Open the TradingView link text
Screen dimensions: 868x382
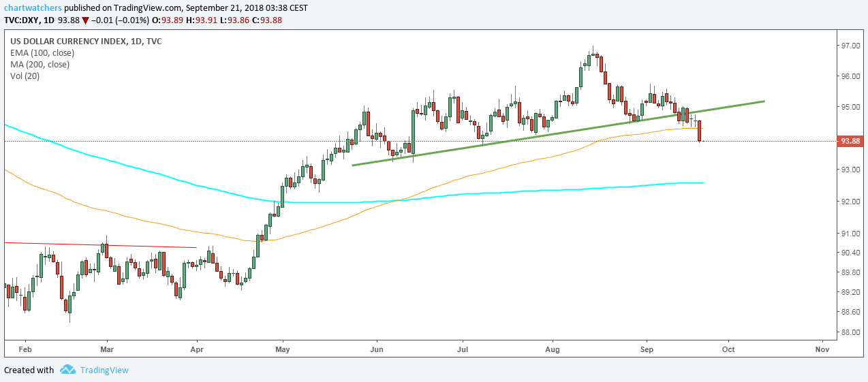point(104,370)
